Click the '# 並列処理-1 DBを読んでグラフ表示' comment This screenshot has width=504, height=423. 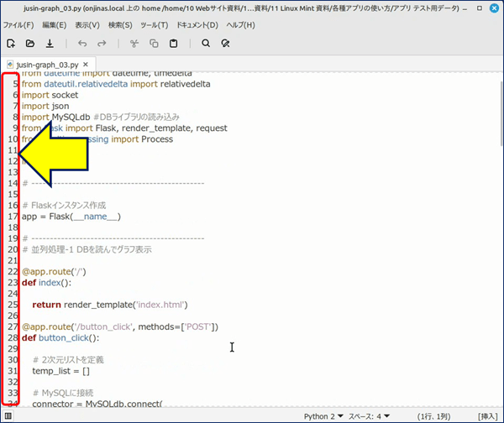click(87, 249)
